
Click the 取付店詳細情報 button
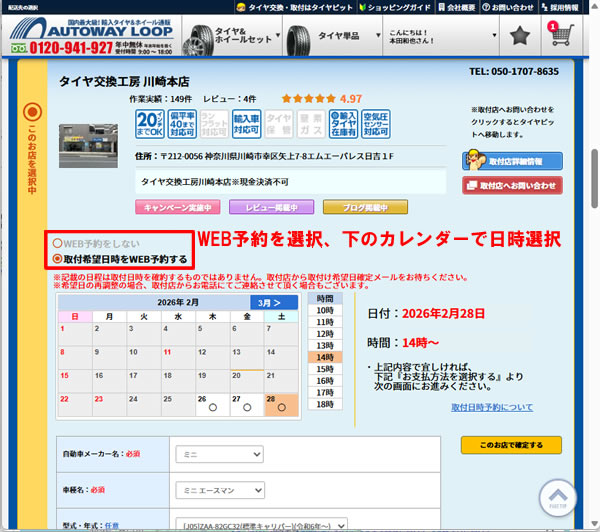(x=512, y=161)
